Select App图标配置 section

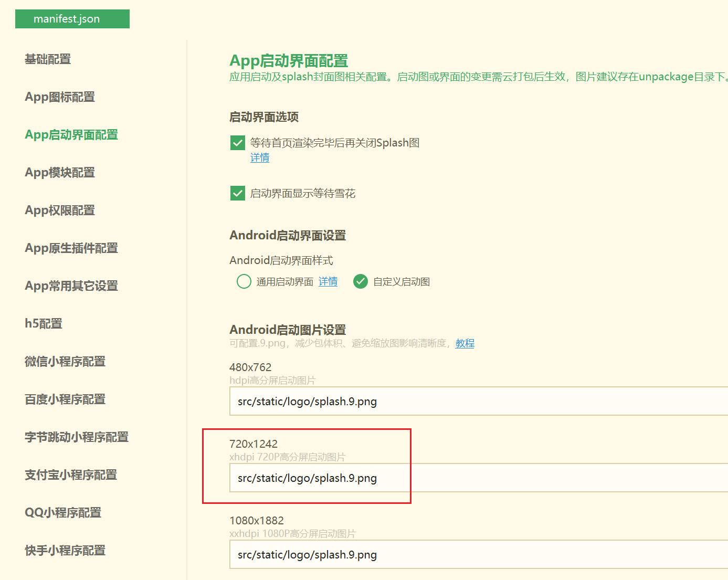click(x=59, y=97)
